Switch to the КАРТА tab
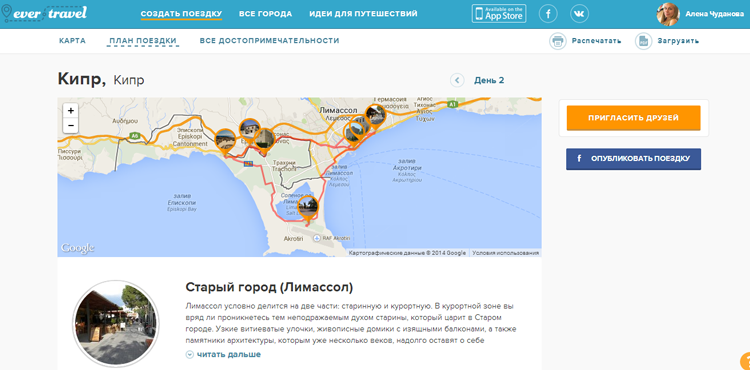 tap(73, 41)
